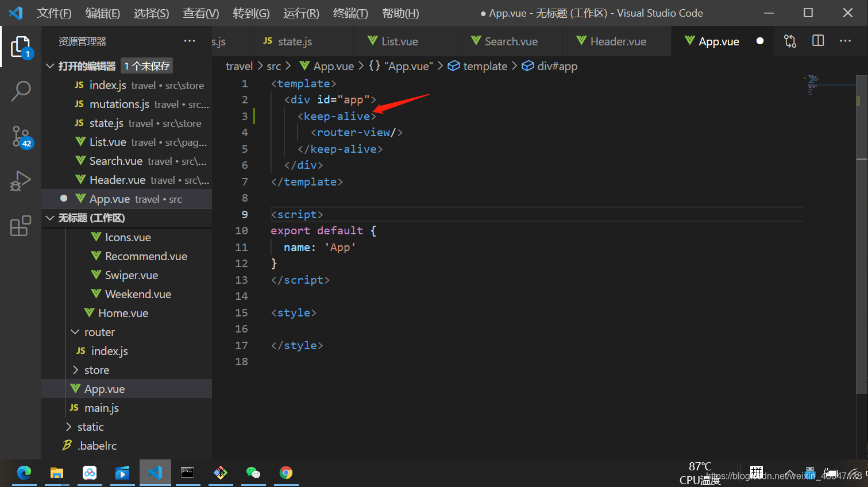Open File Explorer from the taskbar
Viewport: 868px width, 487px height.
[56, 473]
